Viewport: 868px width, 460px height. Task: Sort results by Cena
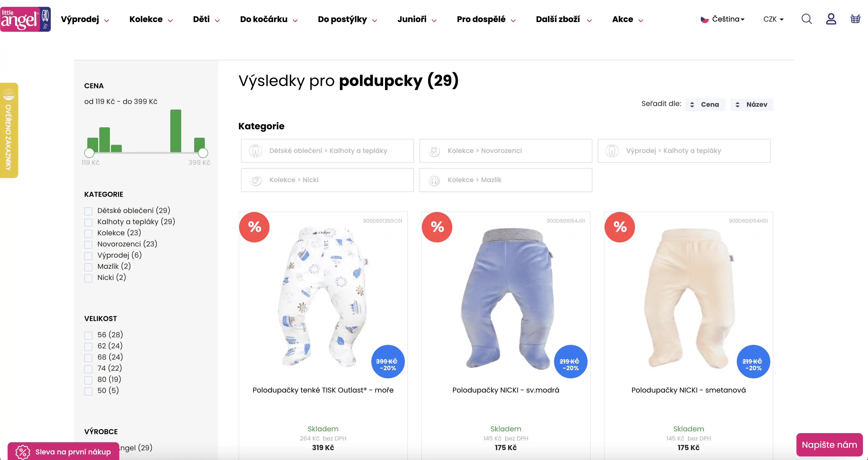[705, 104]
